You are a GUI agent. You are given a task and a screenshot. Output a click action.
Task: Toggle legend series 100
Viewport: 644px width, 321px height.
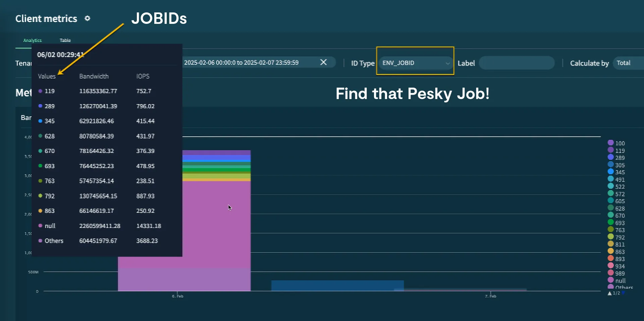(x=616, y=143)
